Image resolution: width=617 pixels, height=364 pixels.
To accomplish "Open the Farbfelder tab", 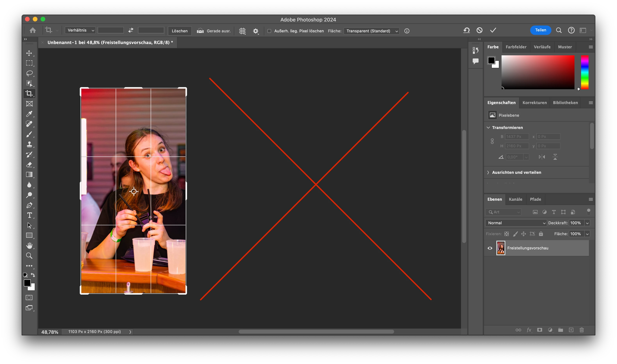I will click(x=516, y=47).
